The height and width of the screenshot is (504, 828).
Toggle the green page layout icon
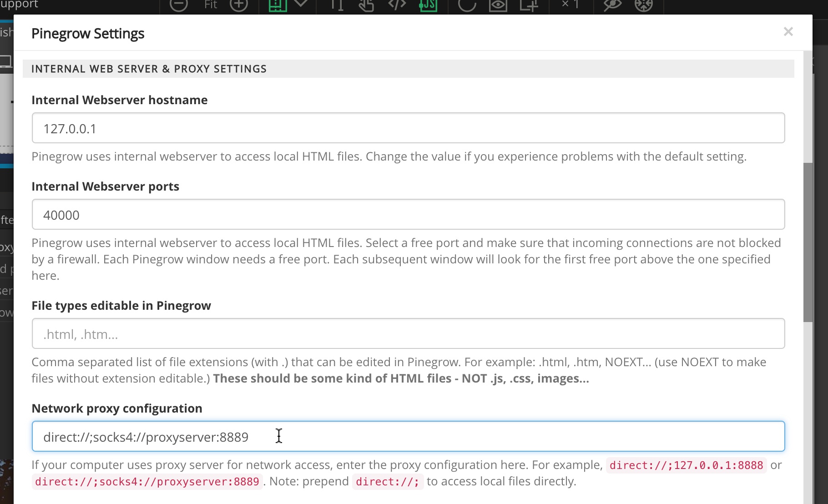pyautogui.click(x=278, y=5)
